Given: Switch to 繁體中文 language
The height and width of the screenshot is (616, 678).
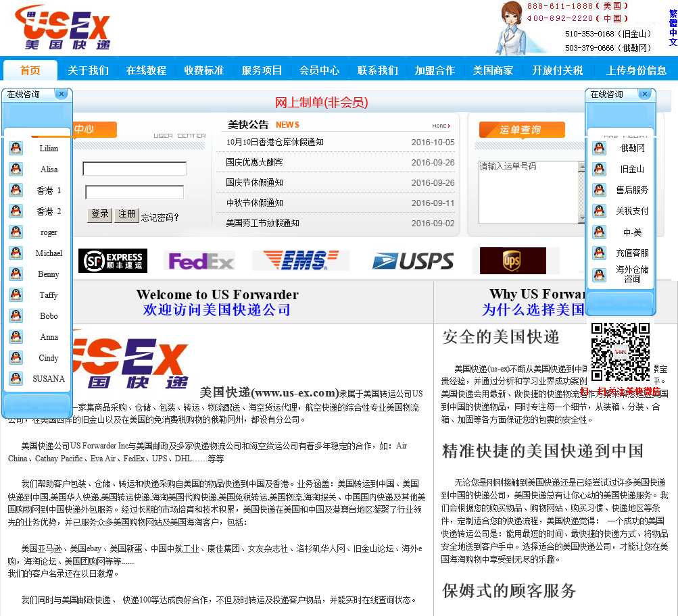Looking at the screenshot, I should pos(673,28).
